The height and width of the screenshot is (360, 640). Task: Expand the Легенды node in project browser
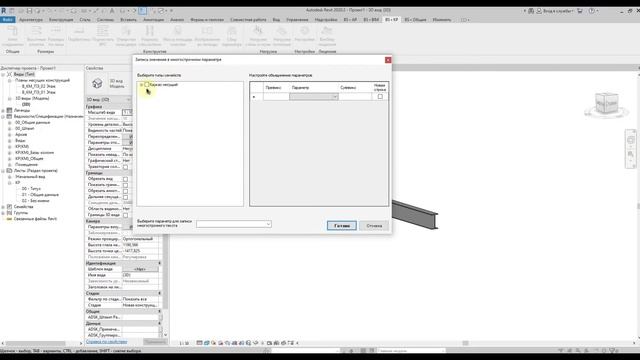[x=3, y=110]
